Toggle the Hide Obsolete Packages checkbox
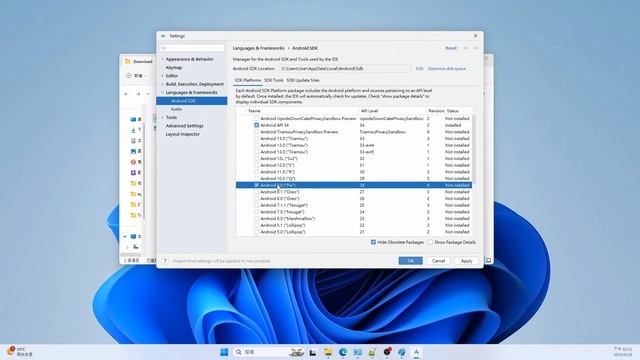 [x=373, y=242]
